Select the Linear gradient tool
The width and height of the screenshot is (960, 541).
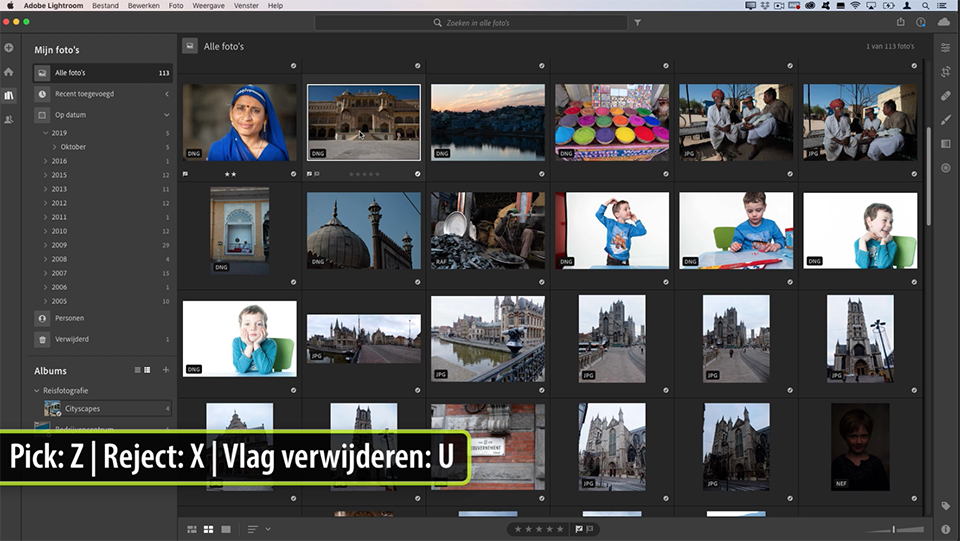945,143
